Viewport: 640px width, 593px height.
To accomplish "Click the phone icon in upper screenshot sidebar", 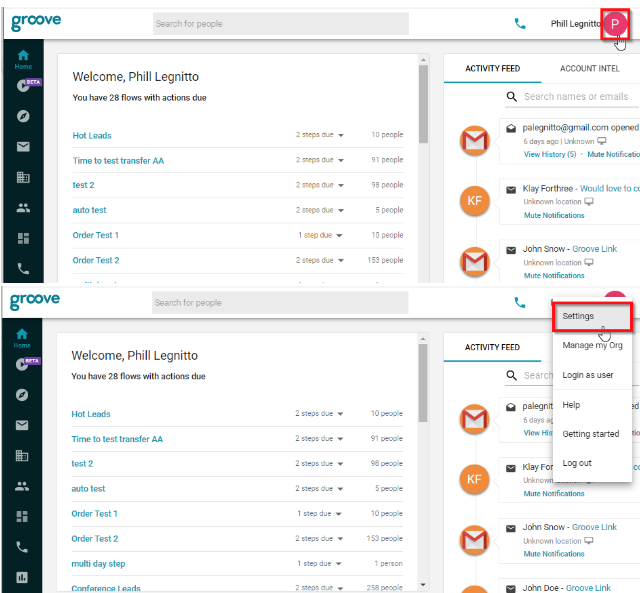I will pyautogui.click(x=23, y=269).
